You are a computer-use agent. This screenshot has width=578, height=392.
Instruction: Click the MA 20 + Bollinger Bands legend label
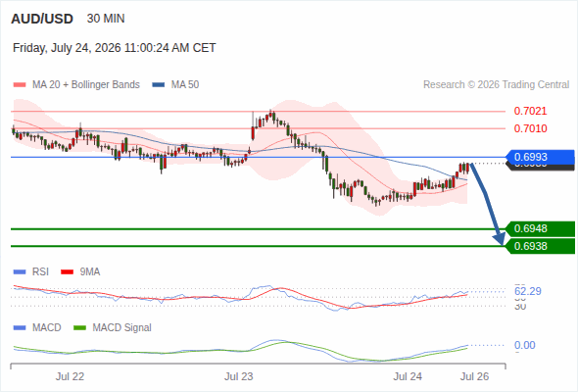coord(86,85)
